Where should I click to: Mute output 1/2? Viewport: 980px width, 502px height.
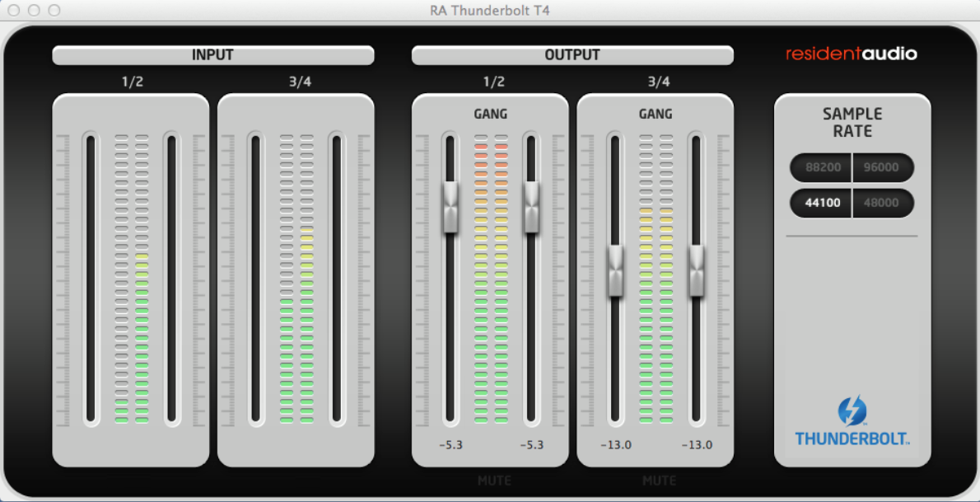494,480
